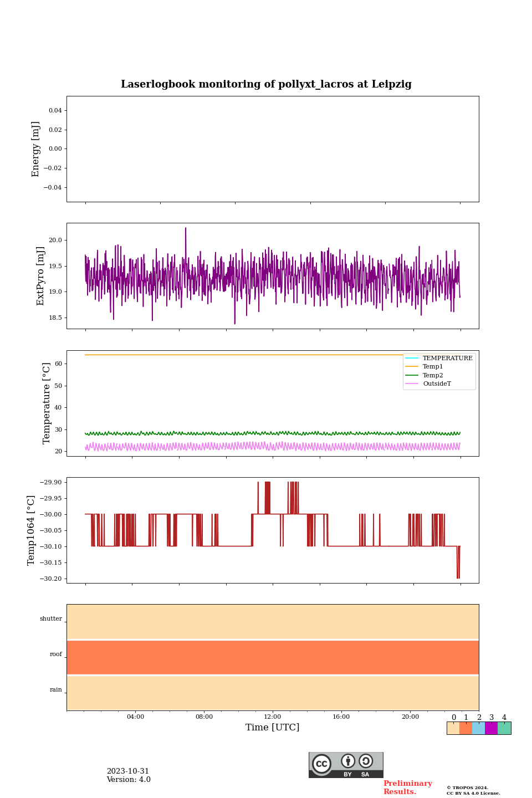Click the © TROPOS 2024. copyright text
Image resolution: width=532 pixels, height=798 pixels.
467,787
